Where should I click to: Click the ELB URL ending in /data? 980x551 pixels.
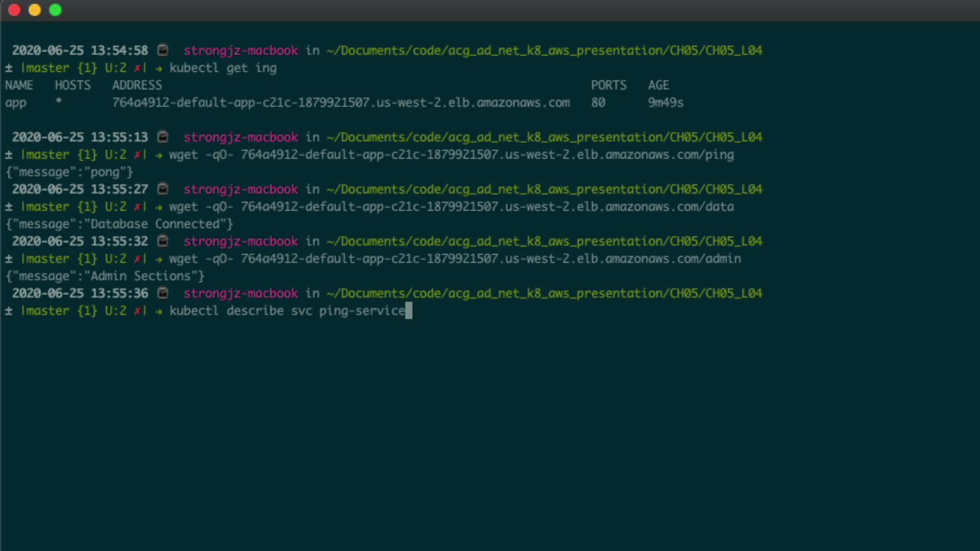point(487,207)
